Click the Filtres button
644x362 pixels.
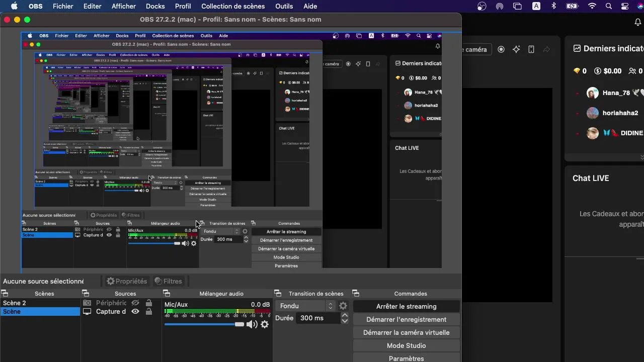point(168,281)
